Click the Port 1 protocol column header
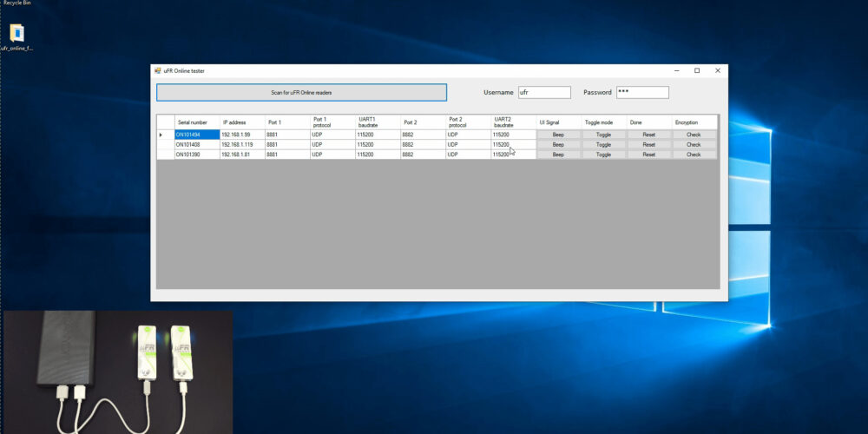 (332, 122)
